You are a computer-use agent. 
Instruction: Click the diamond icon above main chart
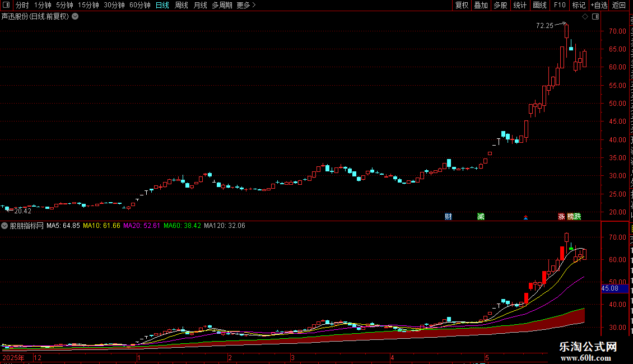coord(585,17)
